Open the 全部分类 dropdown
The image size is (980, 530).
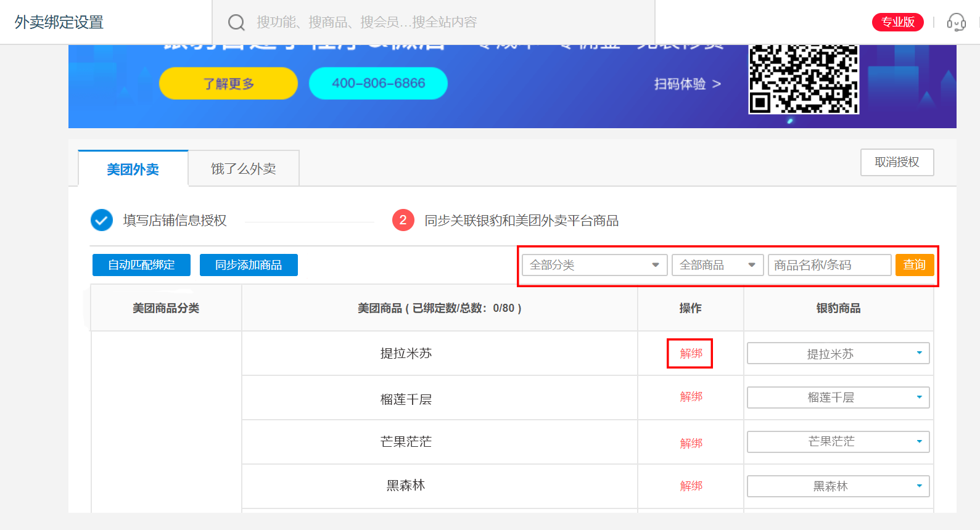pos(595,265)
